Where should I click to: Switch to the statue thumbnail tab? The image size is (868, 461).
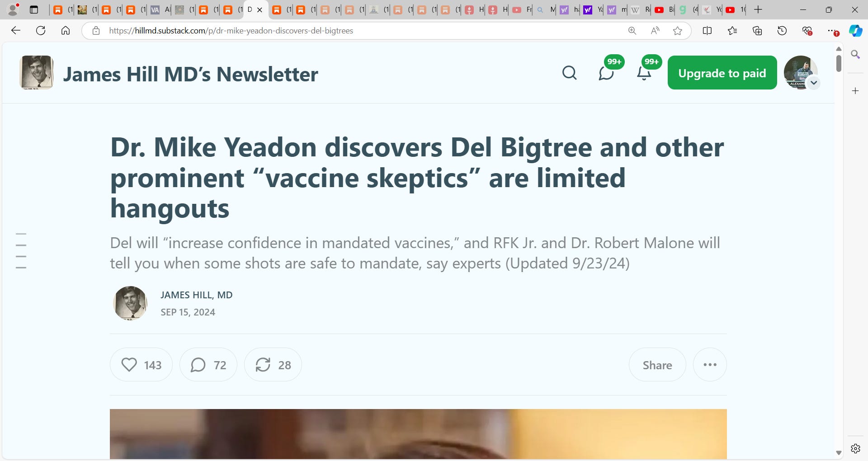tap(378, 9)
